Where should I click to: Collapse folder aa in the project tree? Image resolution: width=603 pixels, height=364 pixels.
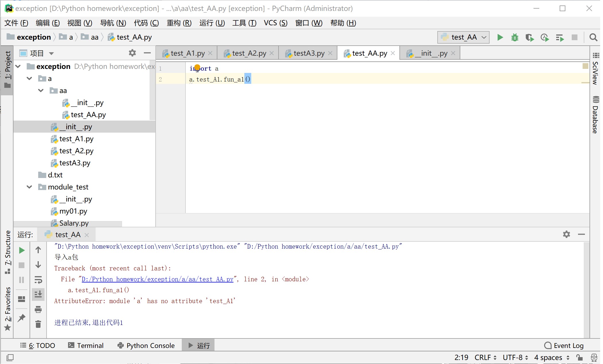(41, 90)
